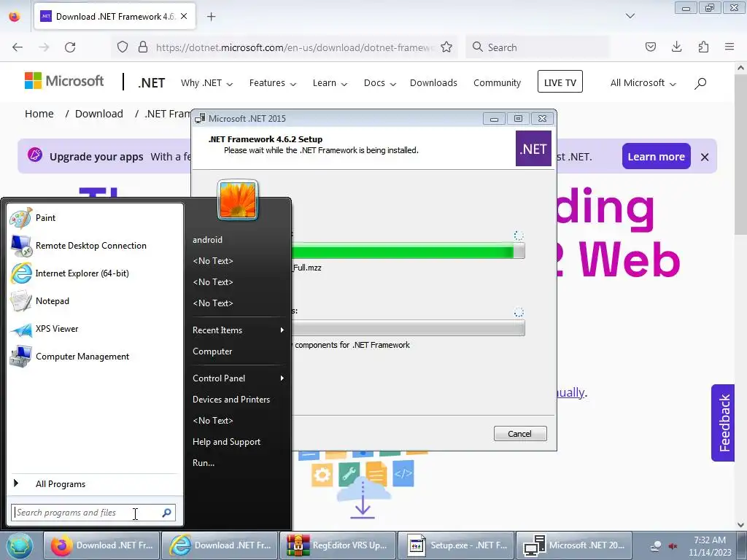Switch to Microsoft .NET 2015 taskbar button

(x=573, y=545)
